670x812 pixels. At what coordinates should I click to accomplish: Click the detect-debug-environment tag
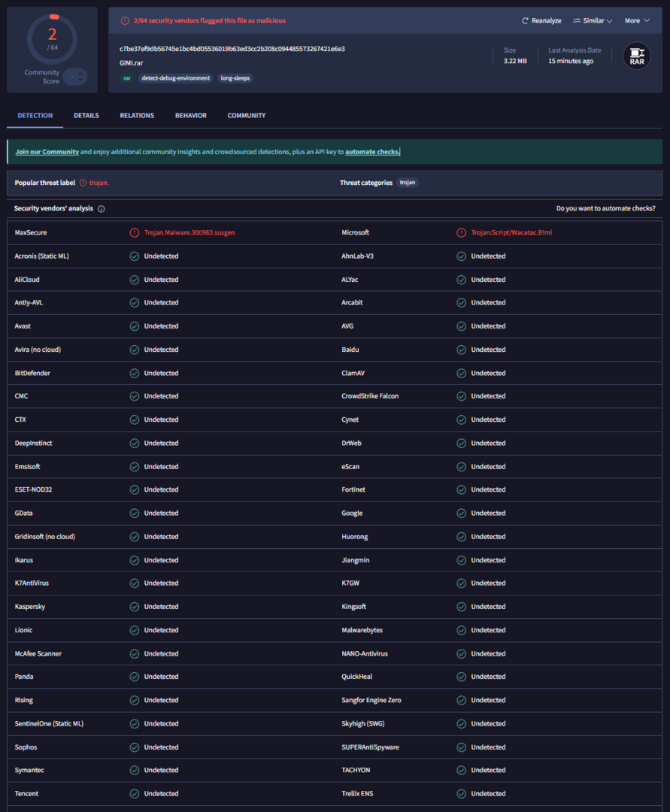(x=175, y=78)
